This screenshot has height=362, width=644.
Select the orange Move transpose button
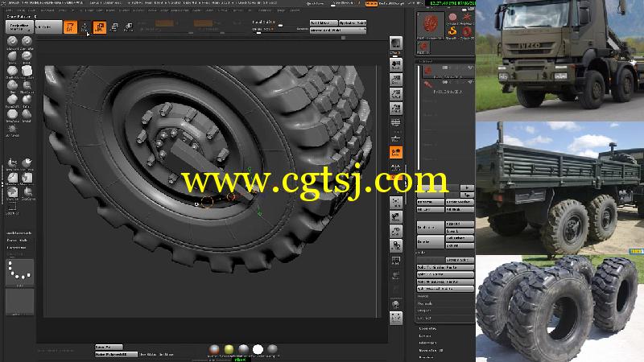pos(99,27)
